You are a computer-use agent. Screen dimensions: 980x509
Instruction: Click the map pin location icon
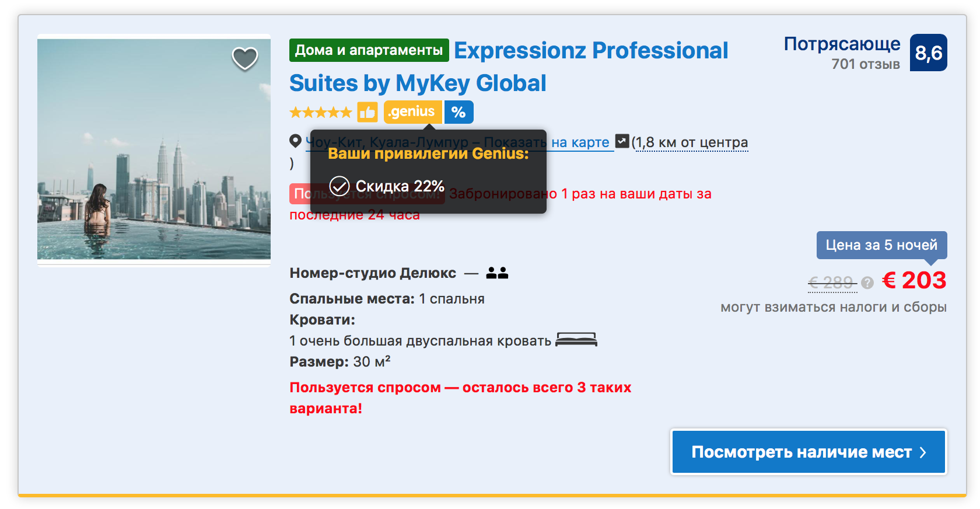296,141
